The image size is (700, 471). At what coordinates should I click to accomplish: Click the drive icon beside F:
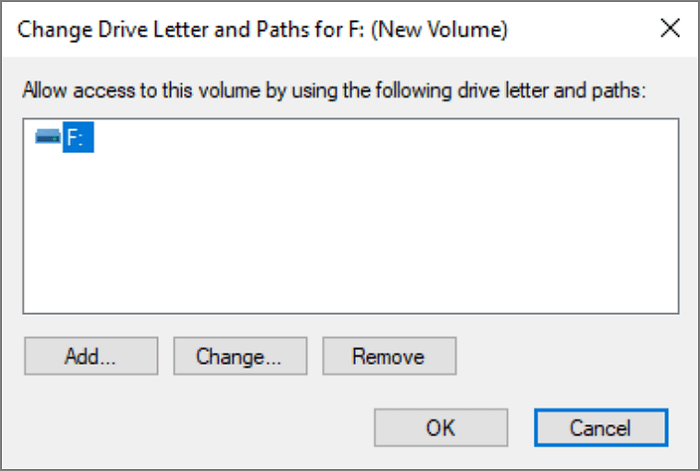pyautogui.click(x=48, y=139)
